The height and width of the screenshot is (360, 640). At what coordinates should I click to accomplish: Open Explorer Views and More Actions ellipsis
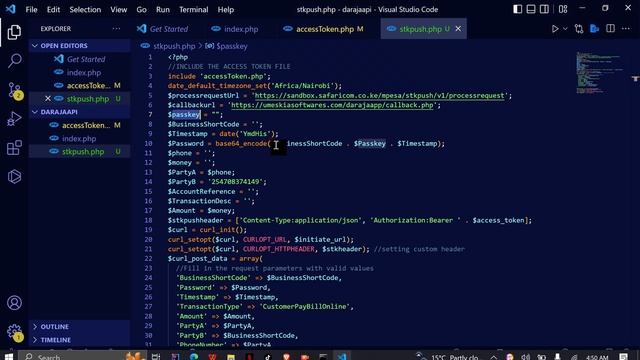pyautogui.click(x=116, y=29)
